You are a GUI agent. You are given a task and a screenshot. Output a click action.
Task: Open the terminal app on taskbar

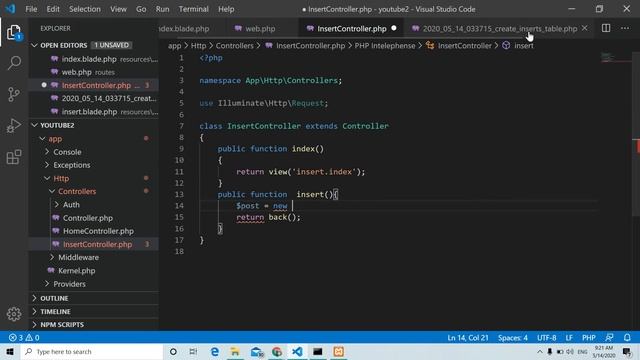coord(318,351)
